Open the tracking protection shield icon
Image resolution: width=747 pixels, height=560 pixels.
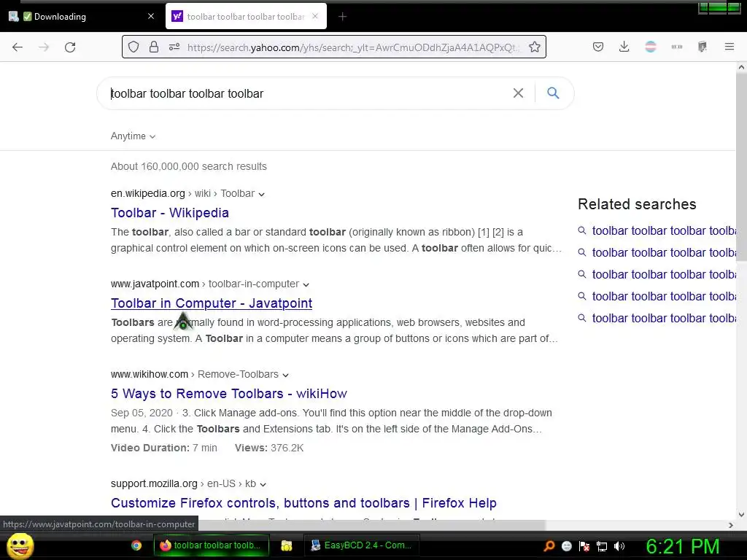(x=133, y=47)
